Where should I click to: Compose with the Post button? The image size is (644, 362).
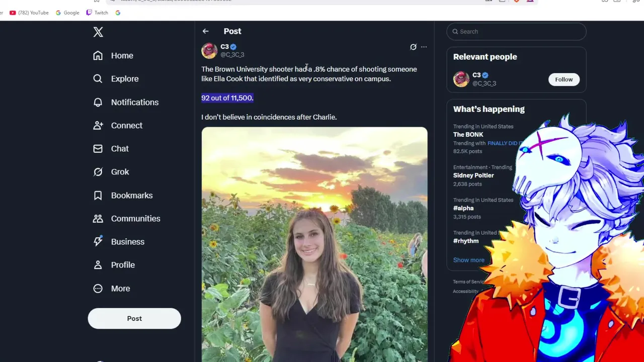[134, 318]
